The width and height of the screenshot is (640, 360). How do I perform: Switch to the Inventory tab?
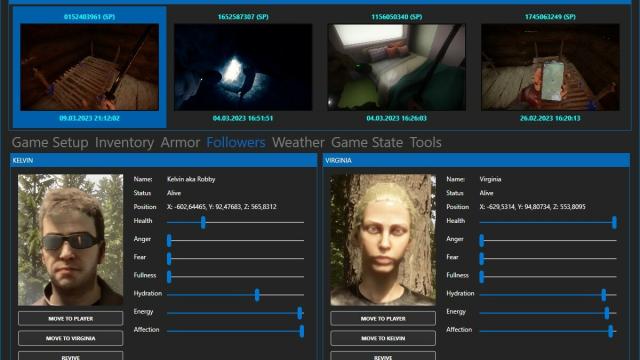124,142
